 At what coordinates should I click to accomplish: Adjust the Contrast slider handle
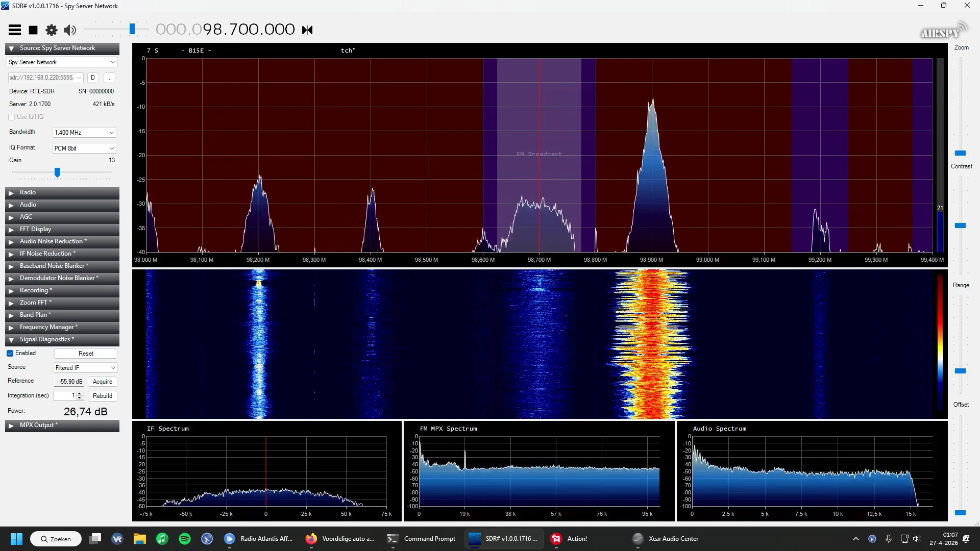960,226
